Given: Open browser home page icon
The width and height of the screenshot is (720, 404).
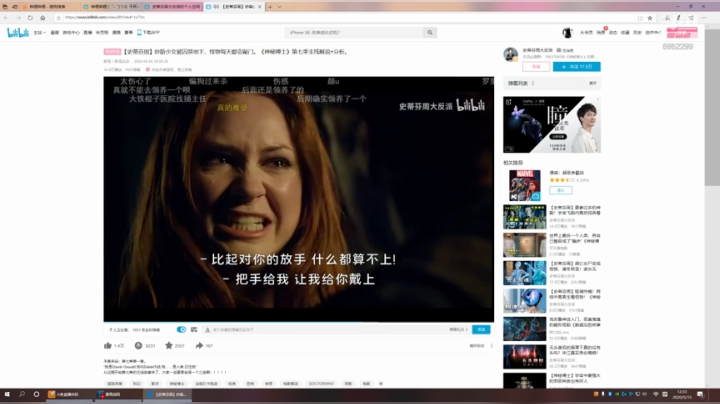Looking at the screenshot, I should tap(43, 18).
